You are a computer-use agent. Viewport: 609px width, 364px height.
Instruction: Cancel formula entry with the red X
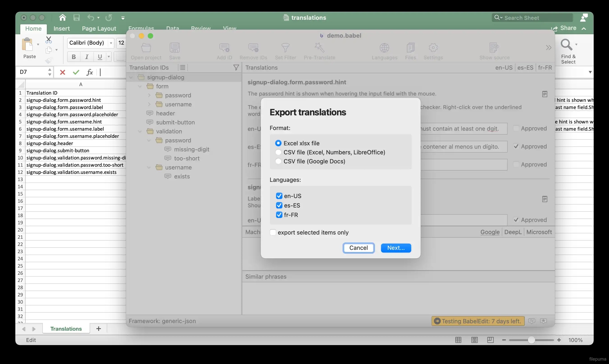[x=63, y=72]
